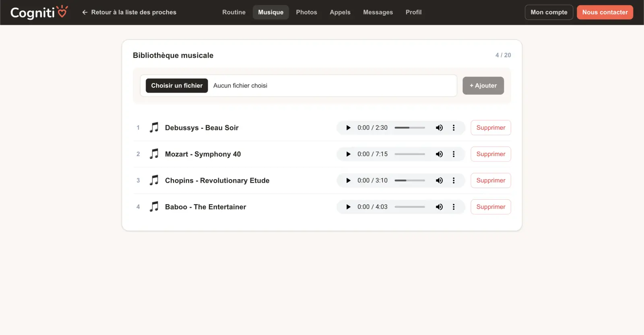Delete Debussys - Beau Soir with Supprimer
The width and height of the screenshot is (644, 335).
(x=491, y=128)
